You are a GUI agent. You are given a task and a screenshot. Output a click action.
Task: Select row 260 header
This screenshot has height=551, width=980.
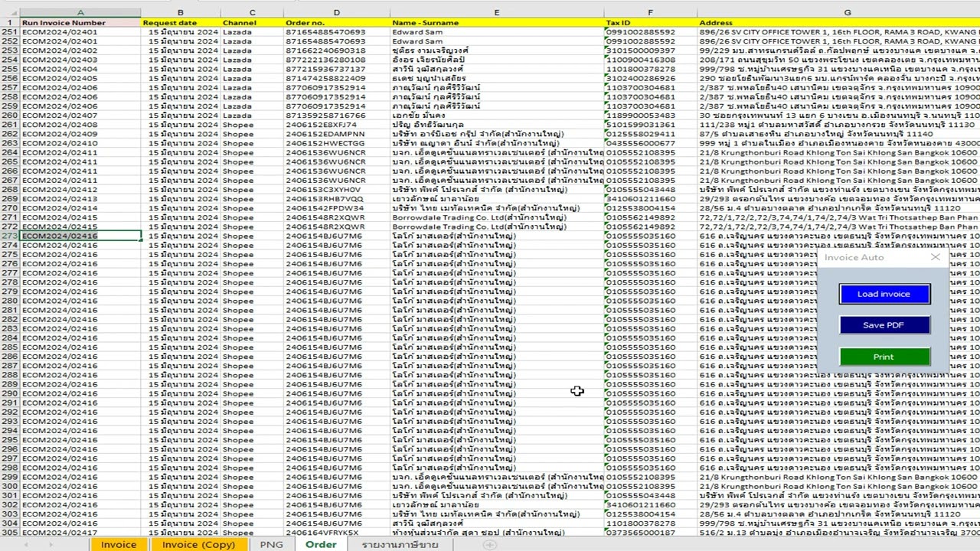pos(9,116)
